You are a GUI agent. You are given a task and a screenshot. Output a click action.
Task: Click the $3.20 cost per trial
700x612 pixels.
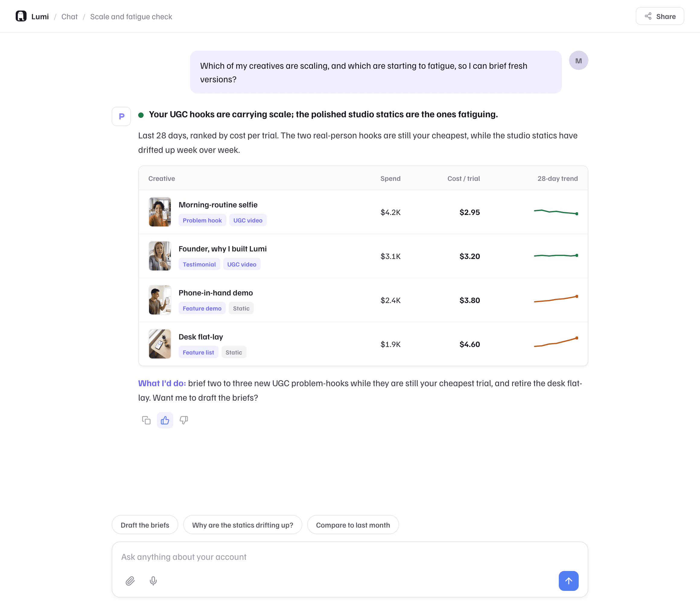469,256
